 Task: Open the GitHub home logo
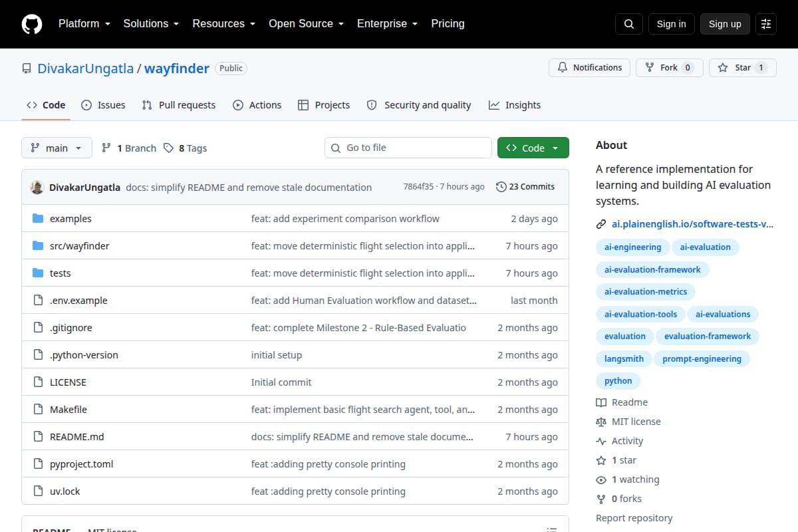(x=32, y=24)
